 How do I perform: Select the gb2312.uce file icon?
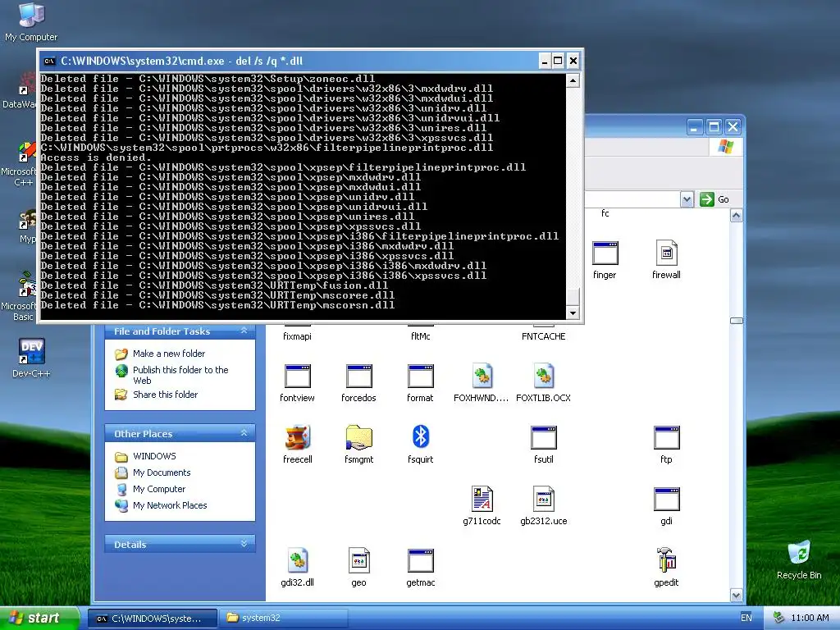pos(544,499)
